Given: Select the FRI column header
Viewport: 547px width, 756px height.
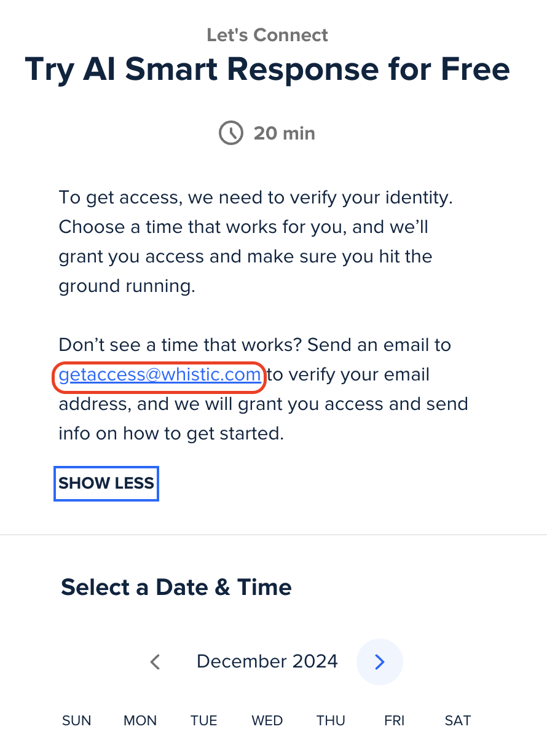Looking at the screenshot, I should tap(395, 720).
